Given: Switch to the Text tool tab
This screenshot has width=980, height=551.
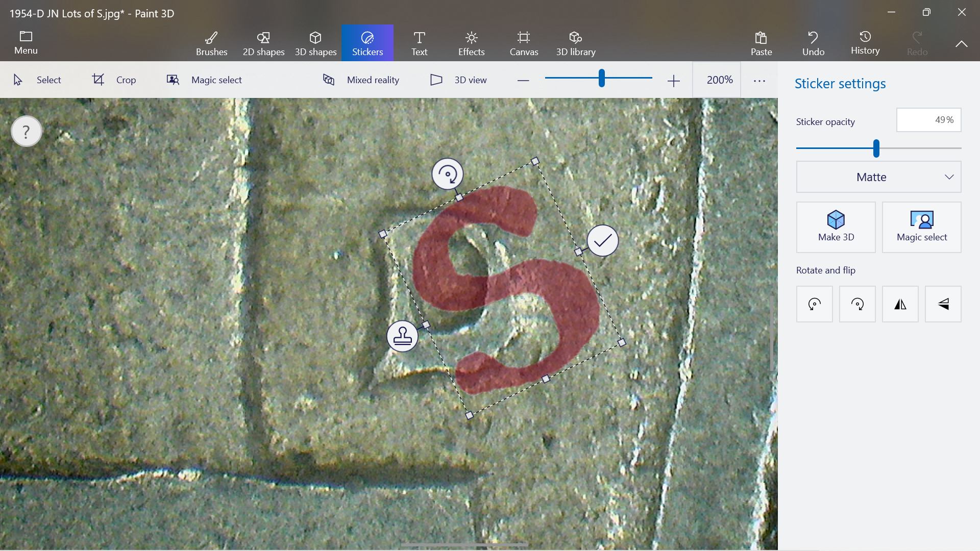Looking at the screenshot, I should [x=419, y=43].
